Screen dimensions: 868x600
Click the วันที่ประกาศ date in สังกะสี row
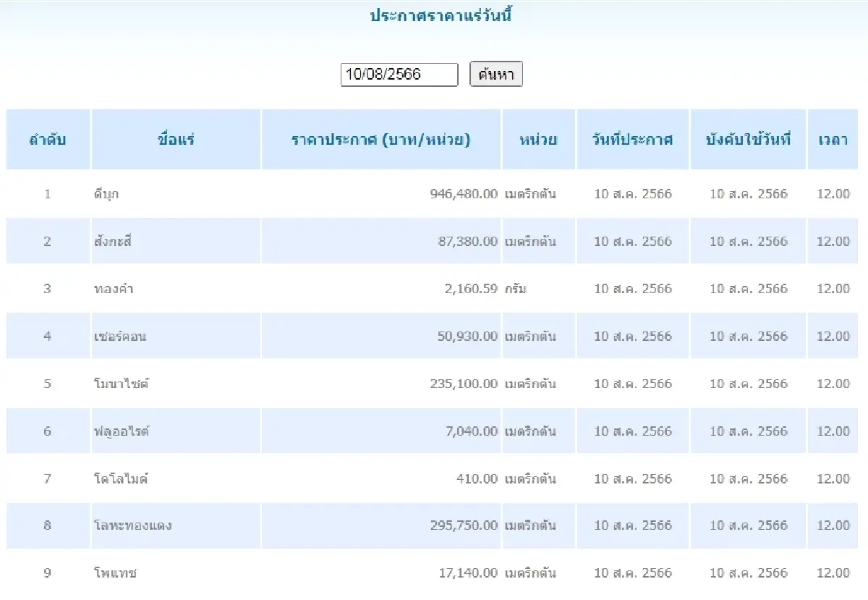[633, 242]
